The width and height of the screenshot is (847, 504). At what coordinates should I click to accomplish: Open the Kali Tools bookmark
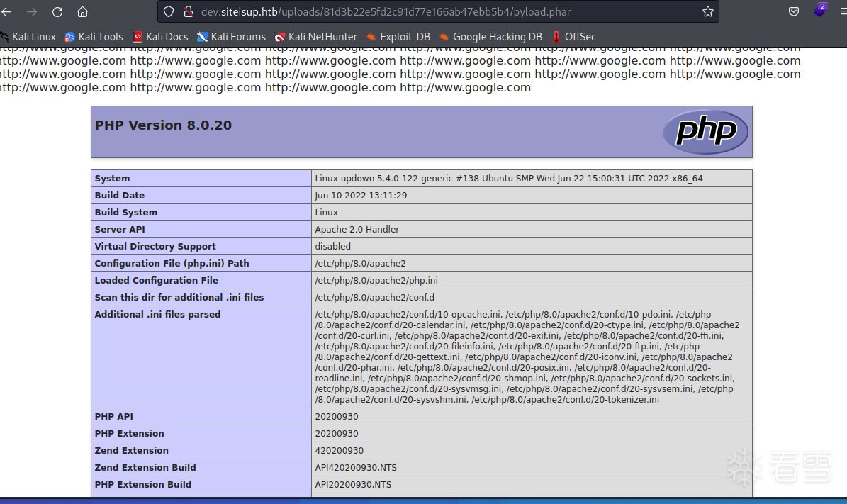click(94, 37)
